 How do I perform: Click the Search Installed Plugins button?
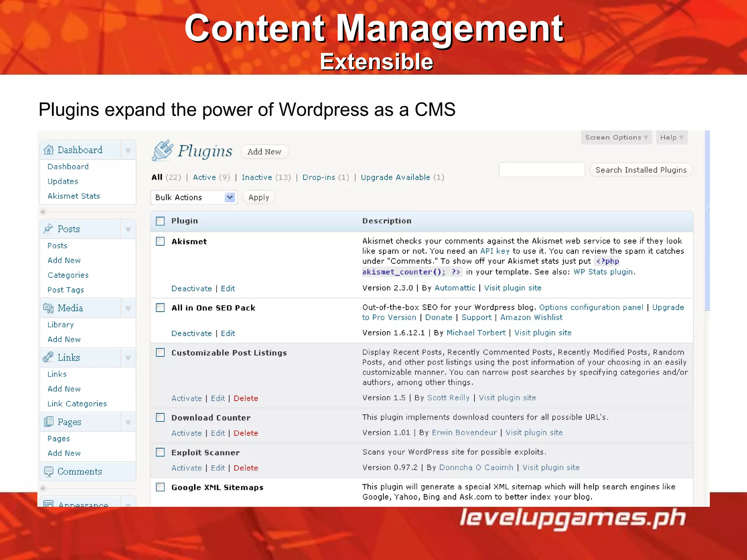[641, 170]
